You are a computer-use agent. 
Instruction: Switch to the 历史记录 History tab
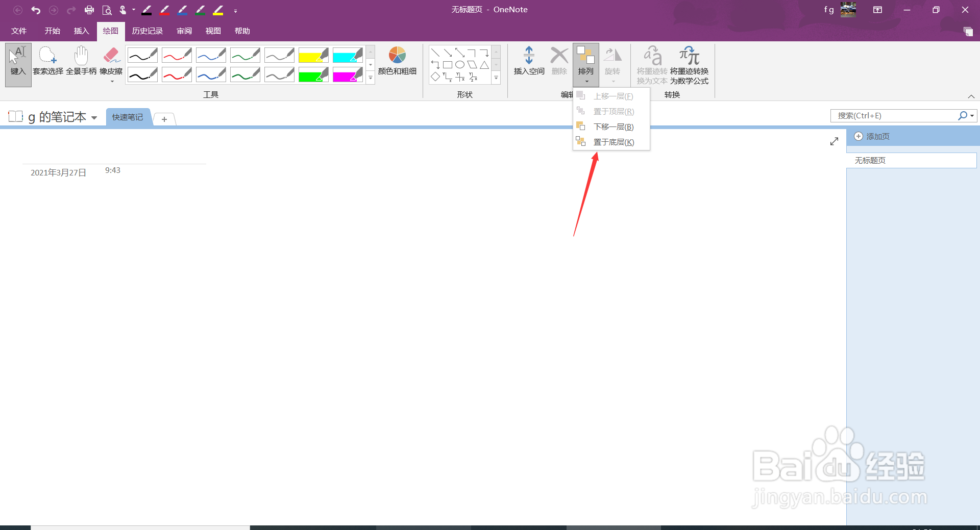tap(147, 31)
